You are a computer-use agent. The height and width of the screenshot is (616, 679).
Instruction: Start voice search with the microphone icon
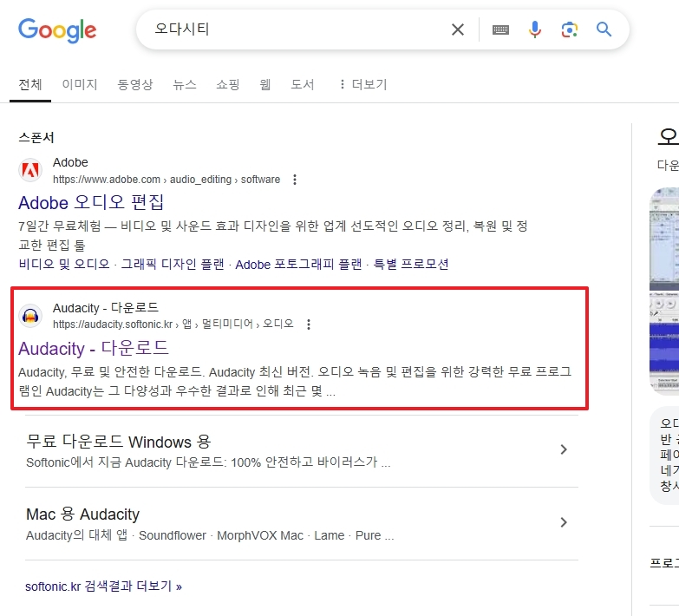pos(535,29)
